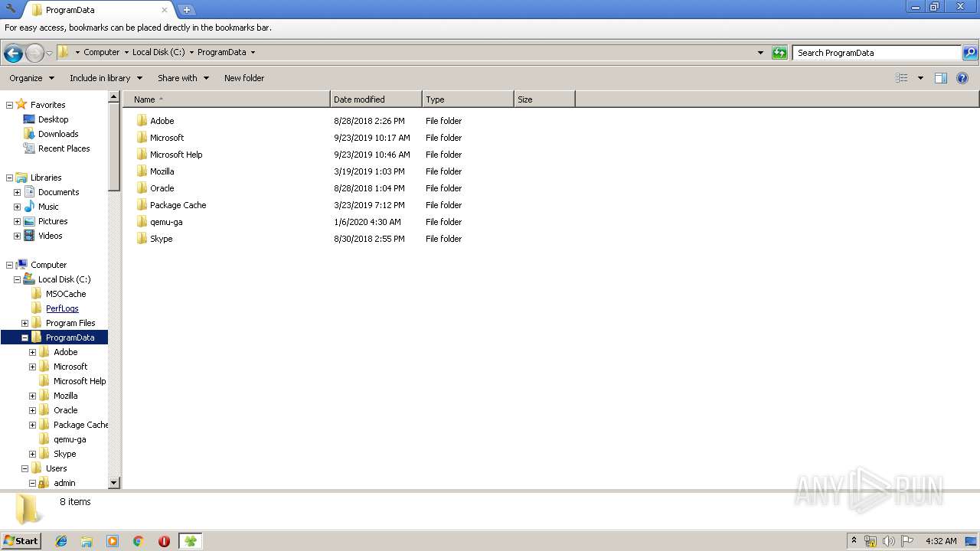This screenshot has height=551, width=980.
Task: Click Recent Places in sidebar
Action: pos(64,148)
